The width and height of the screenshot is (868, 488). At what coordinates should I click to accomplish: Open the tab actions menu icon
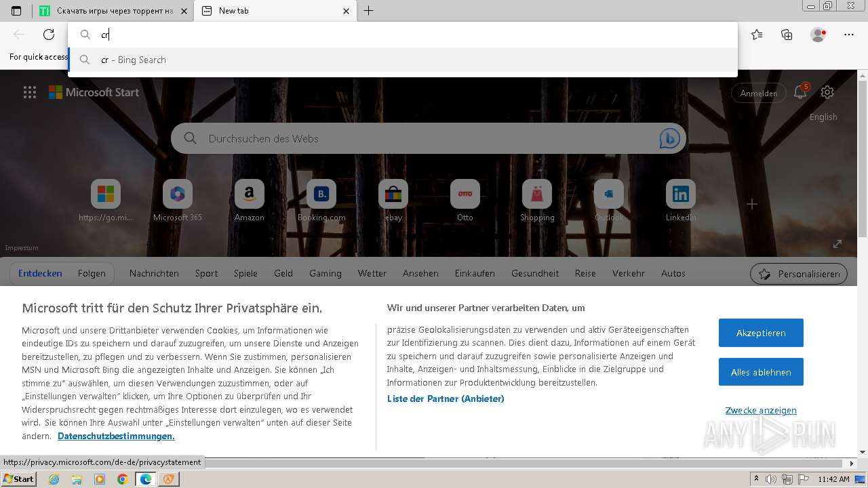pos(16,11)
